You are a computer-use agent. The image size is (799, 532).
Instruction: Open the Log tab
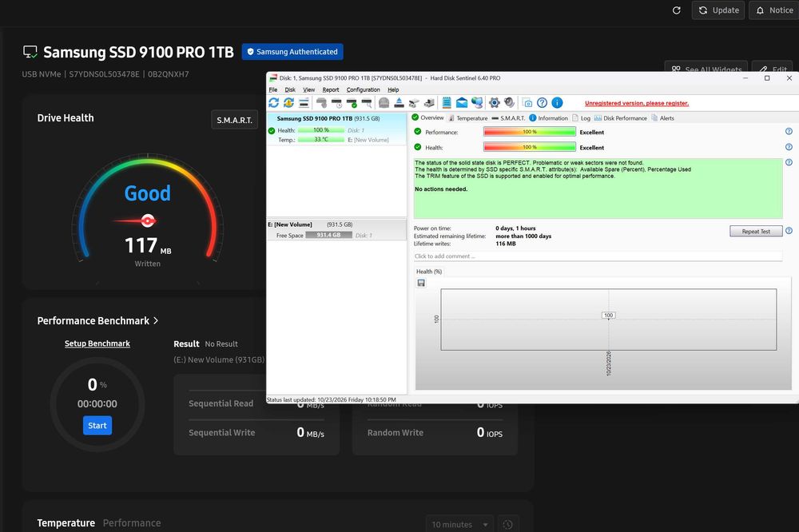582,118
